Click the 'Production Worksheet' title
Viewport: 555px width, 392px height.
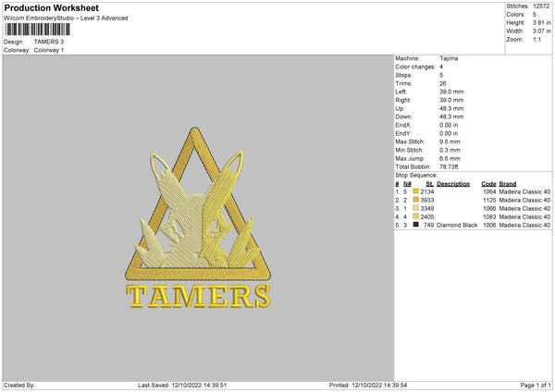tap(51, 7)
